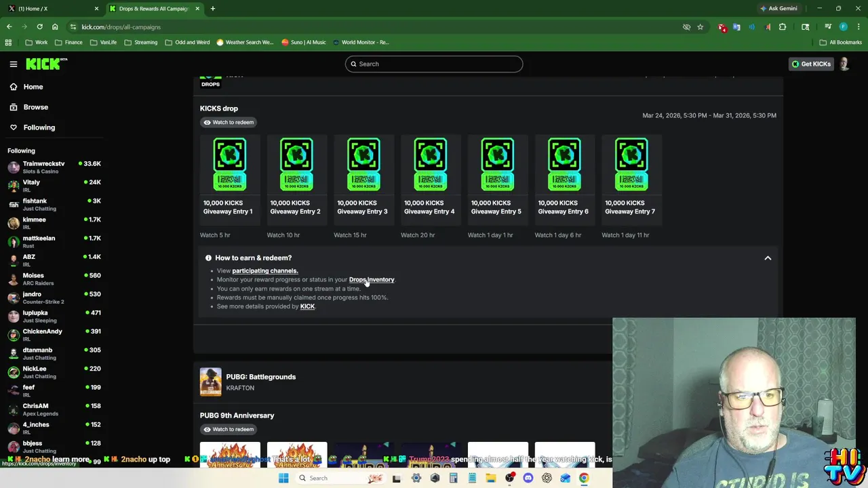Open Following in the sidebar
868x488 pixels.
pyautogui.click(x=33, y=127)
